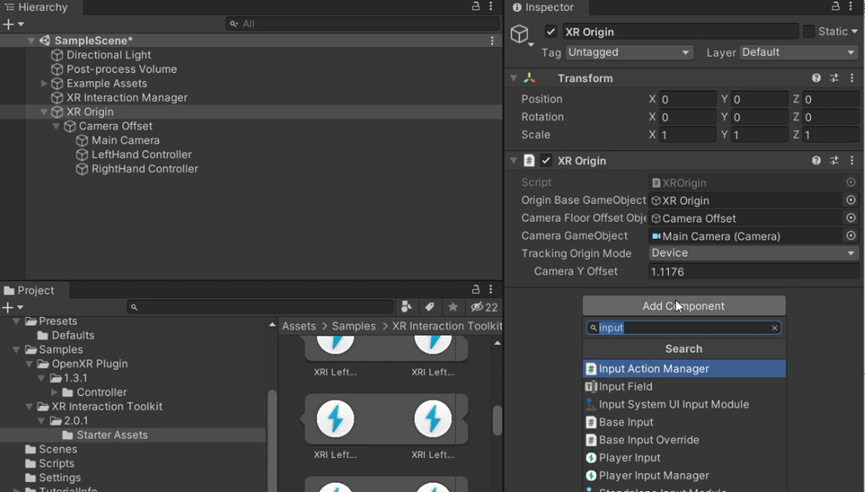Collapse the Camera Offset node
This screenshot has width=865, height=492.
pos(56,126)
